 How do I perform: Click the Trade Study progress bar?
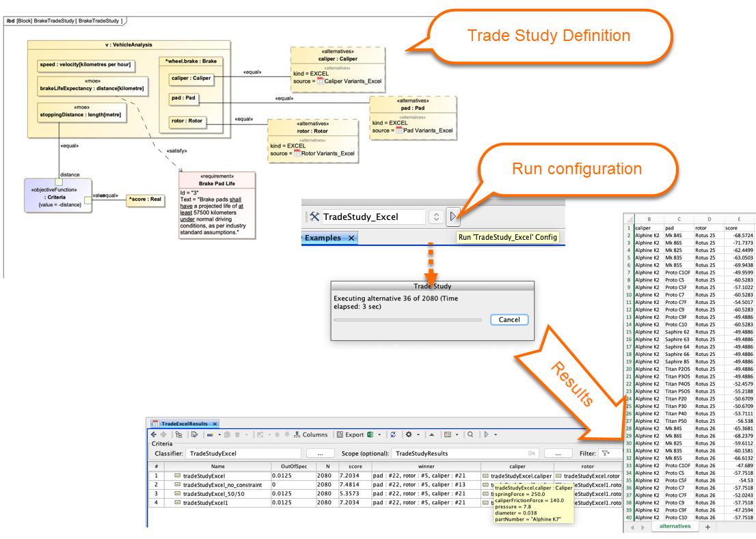[407, 319]
